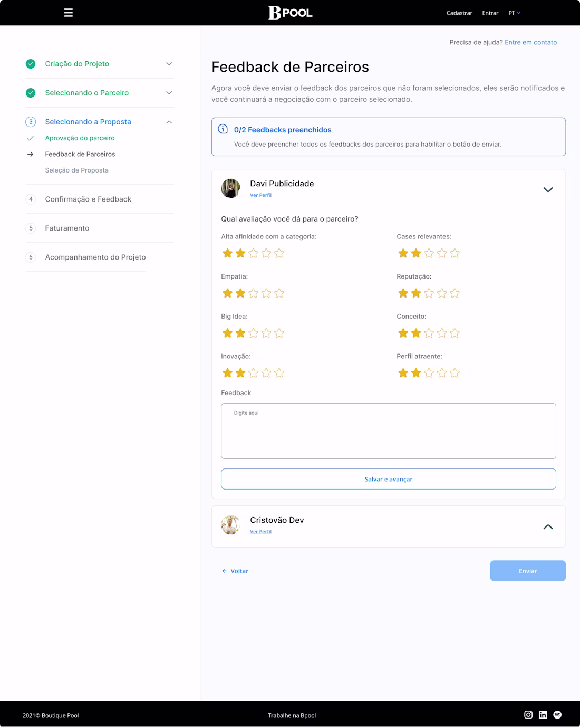Screen dimensions: 580x728
Task: Rate Inovação four stars
Action: click(x=266, y=373)
